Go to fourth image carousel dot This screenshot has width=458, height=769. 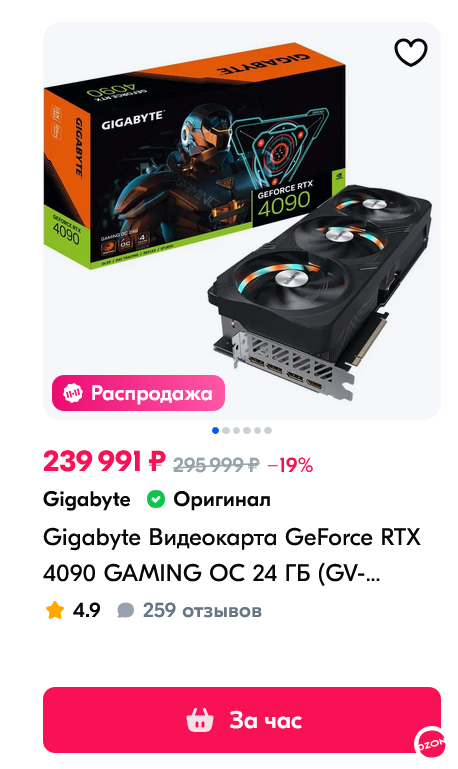tap(247, 431)
